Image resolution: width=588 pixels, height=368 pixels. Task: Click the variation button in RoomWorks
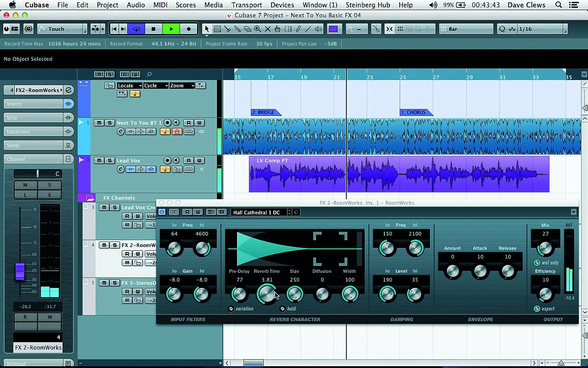tap(231, 309)
